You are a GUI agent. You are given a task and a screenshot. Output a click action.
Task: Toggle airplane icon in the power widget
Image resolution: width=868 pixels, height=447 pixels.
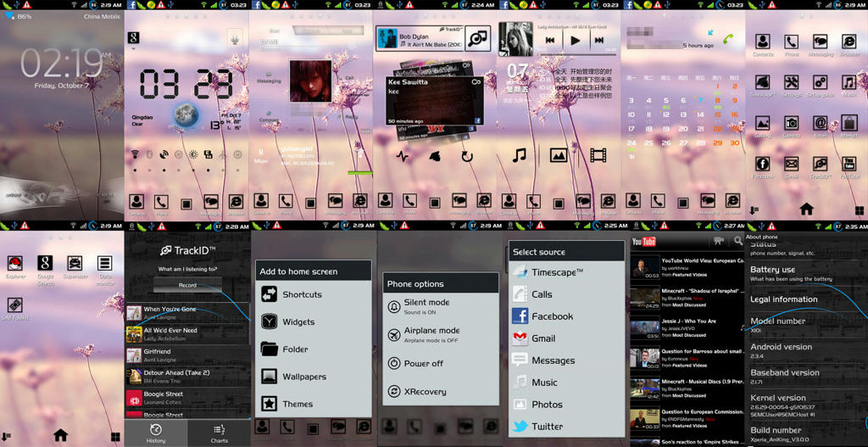point(223,154)
